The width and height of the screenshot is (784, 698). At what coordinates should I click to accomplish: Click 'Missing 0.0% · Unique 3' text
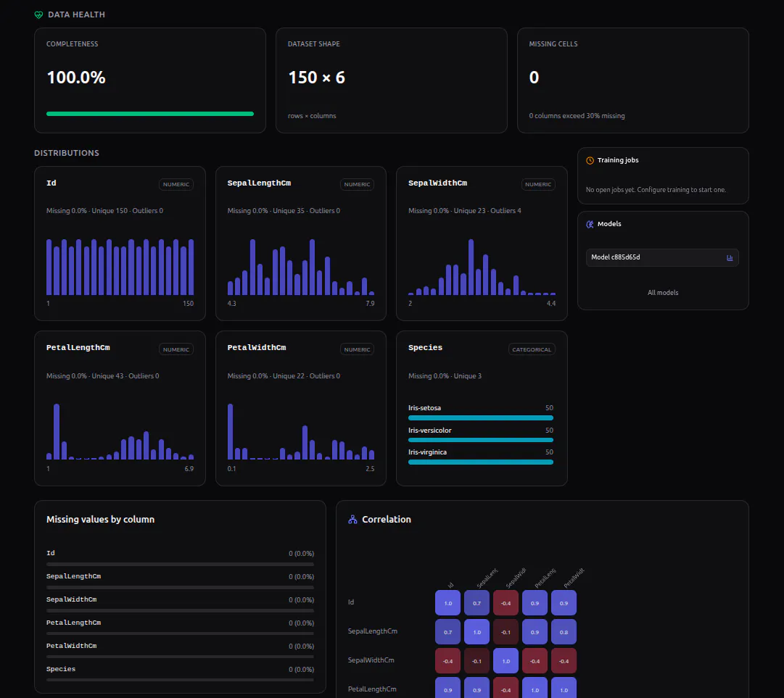(445, 375)
